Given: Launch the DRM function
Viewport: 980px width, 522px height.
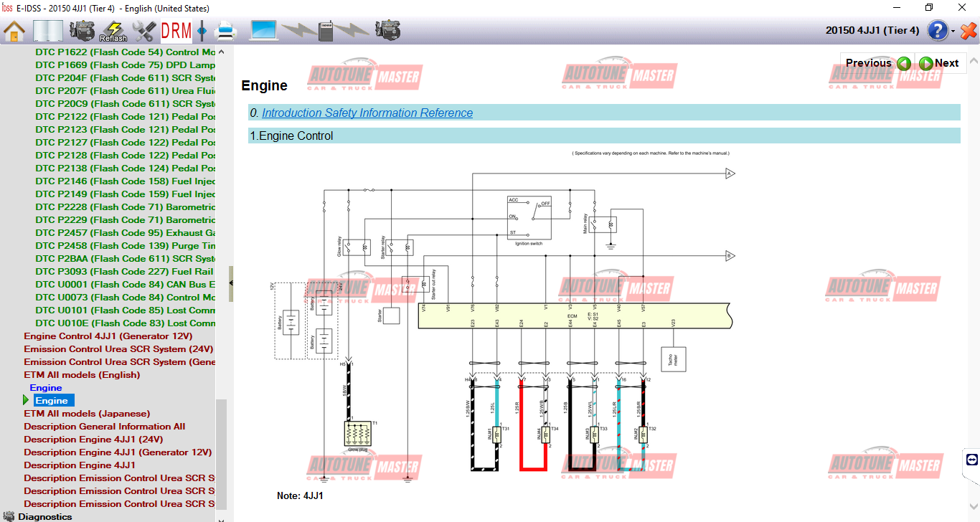Looking at the screenshot, I should [x=175, y=31].
